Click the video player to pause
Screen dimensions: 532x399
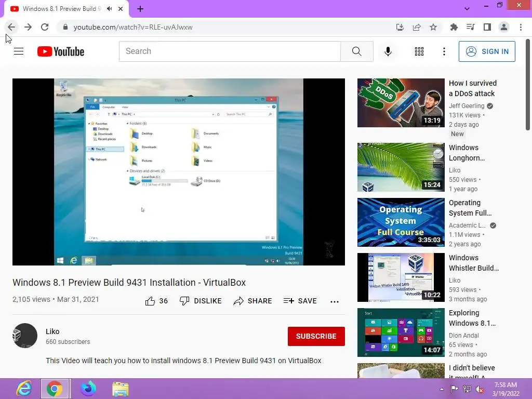coord(179,171)
